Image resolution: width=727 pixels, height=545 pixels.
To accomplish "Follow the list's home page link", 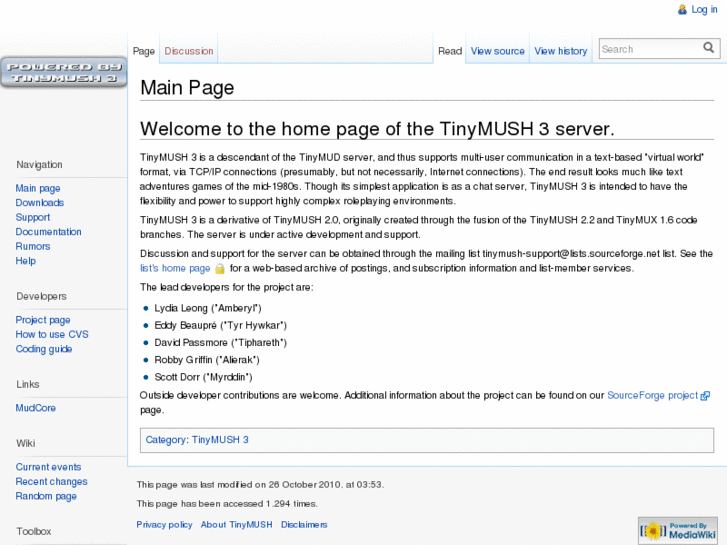I will click(x=175, y=269).
